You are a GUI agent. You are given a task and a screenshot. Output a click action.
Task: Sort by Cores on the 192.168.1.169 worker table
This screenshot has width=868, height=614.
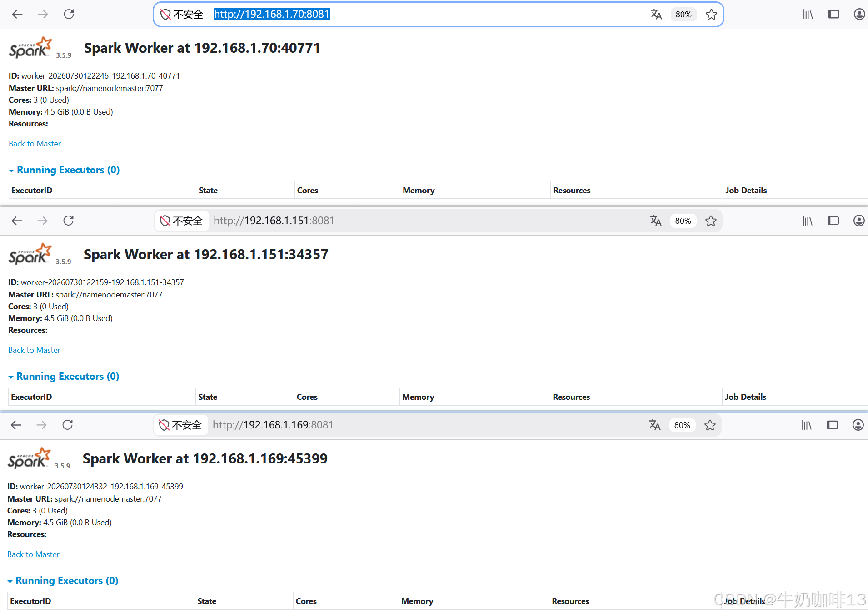point(346,601)
